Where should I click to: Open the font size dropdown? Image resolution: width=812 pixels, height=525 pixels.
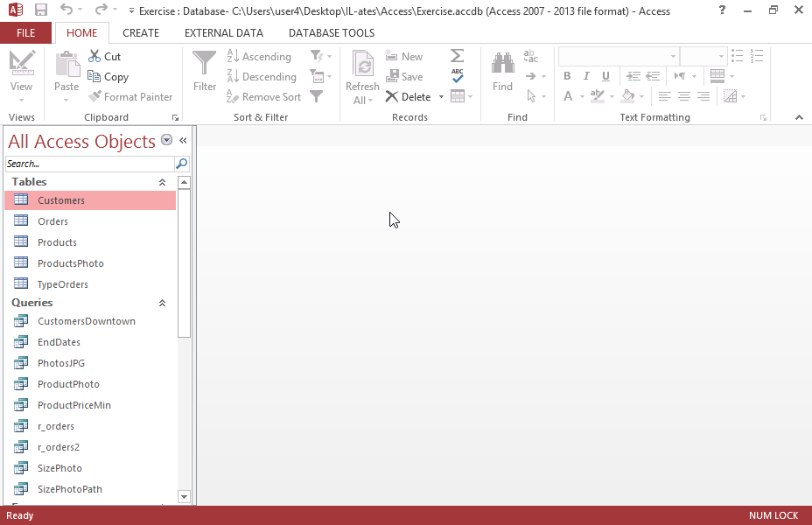pos(721,56)
